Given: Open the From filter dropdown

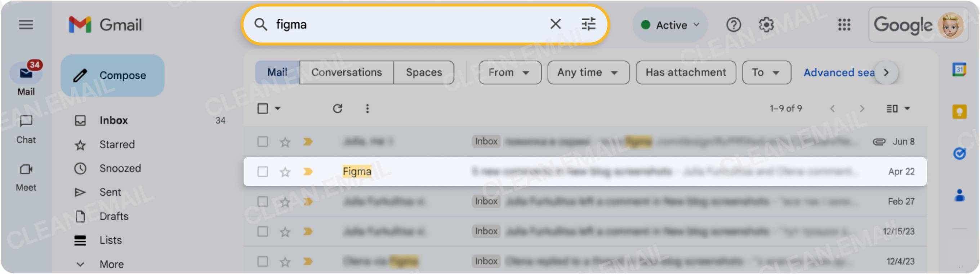Looking at the screenshot, I should (509, 72).
